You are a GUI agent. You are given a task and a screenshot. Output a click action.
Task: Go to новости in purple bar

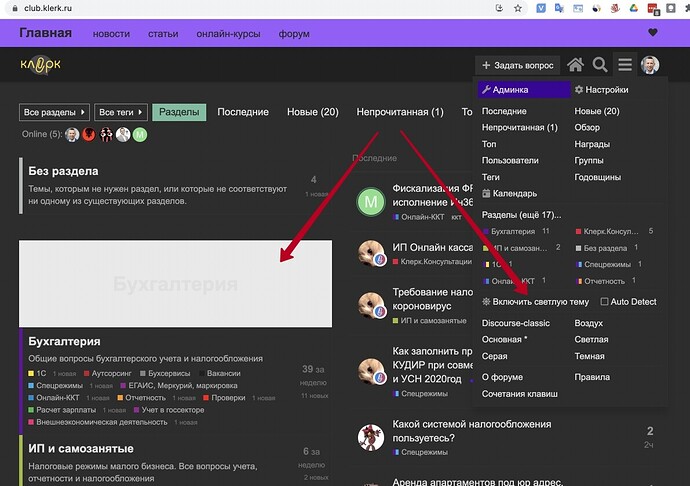click(x=111, y=34)
